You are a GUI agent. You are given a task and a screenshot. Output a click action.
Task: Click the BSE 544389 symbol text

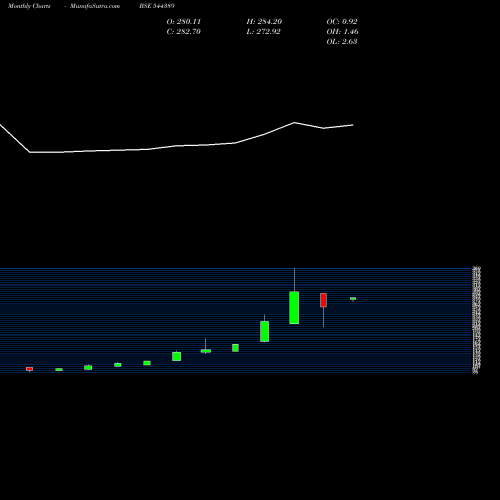coord(157,6)
